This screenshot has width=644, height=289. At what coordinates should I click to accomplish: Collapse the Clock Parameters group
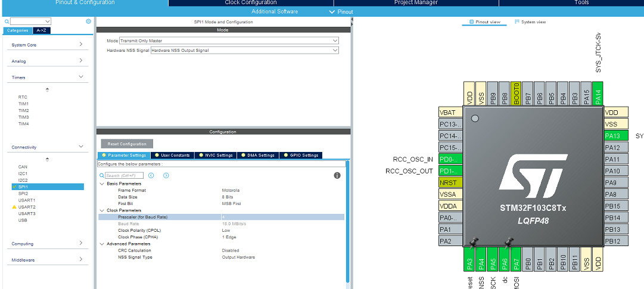(102, 210)
